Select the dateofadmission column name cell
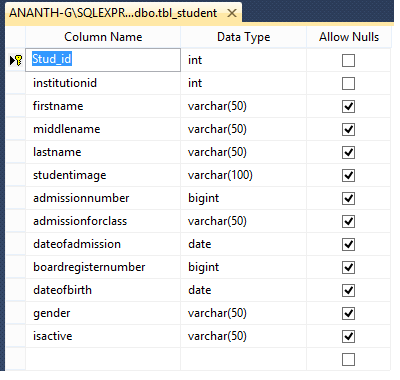 (103, 244)
